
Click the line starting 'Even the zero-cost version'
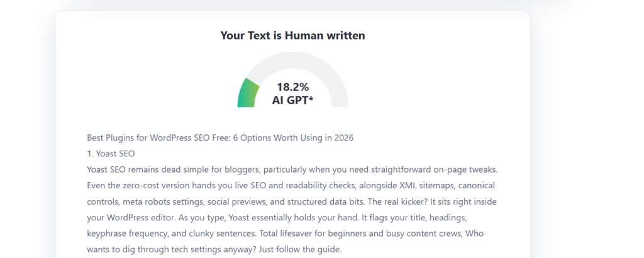click(x=291, y=185)
